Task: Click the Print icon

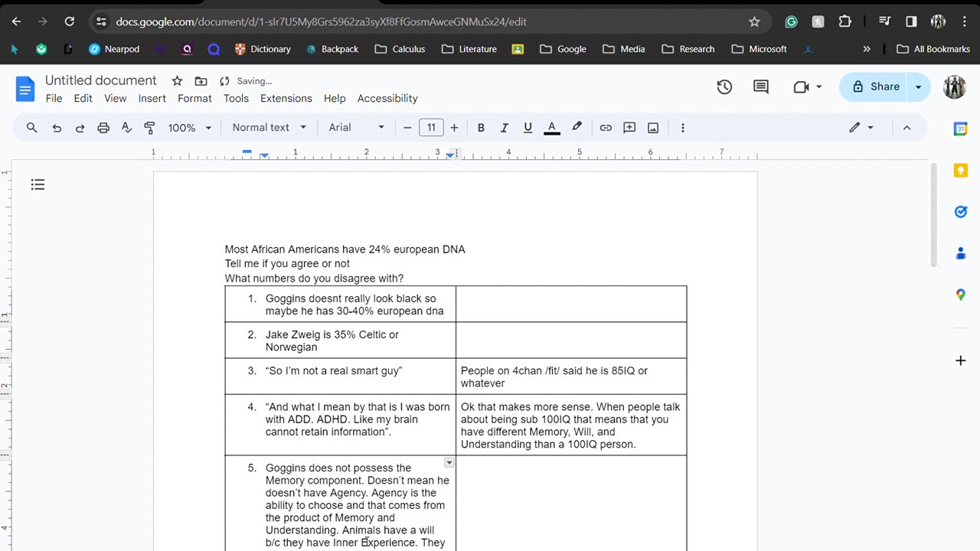Action: click(103, 128)
